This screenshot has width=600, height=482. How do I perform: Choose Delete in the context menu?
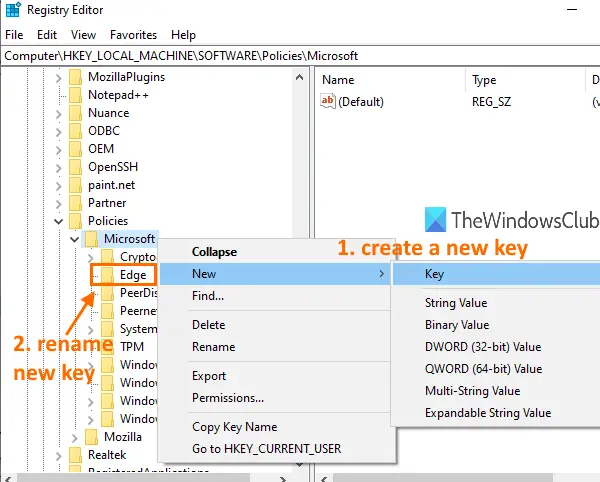pyautogui.click(x=276, y=325)
